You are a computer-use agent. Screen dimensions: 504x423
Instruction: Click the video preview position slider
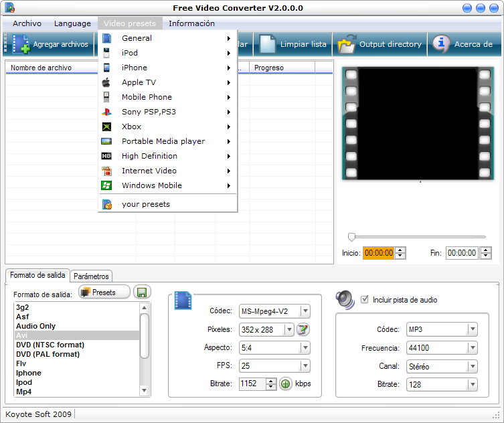[x=351, y=236]
